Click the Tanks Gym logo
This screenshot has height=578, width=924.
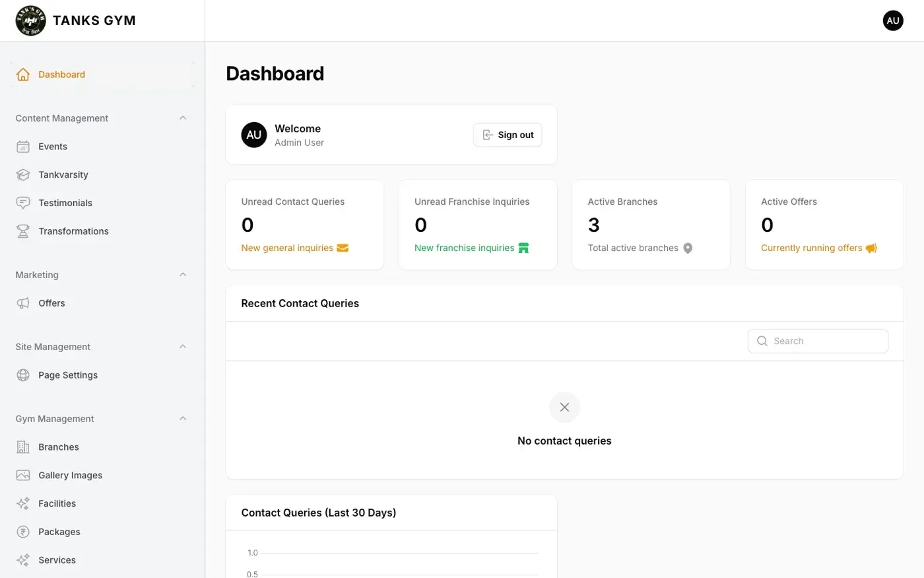coord(30,20)
